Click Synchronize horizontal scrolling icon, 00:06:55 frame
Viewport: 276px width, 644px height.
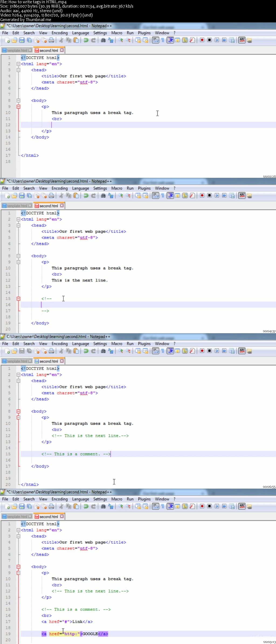145,351
